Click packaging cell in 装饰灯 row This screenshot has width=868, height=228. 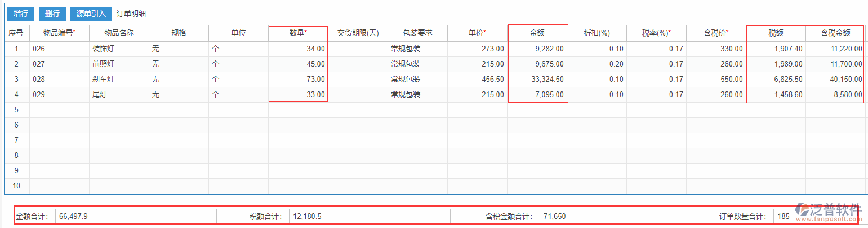click(417, 49)
